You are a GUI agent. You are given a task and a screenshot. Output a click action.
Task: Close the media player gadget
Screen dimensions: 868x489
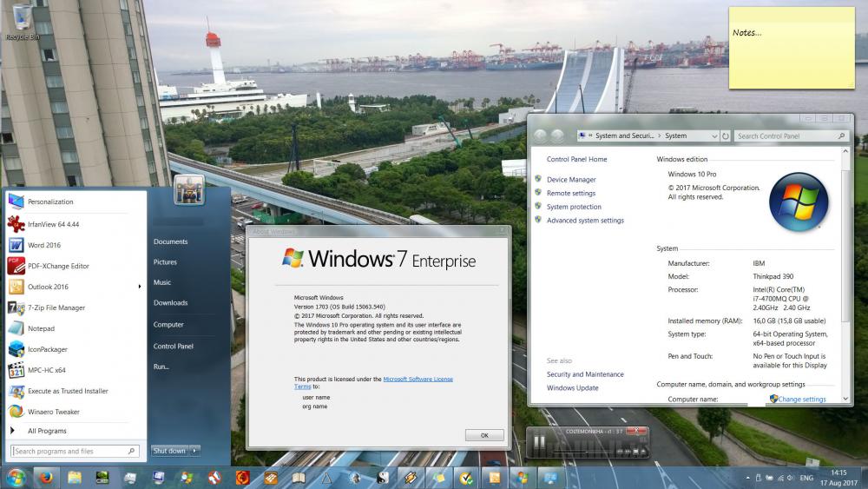(637, 430)
